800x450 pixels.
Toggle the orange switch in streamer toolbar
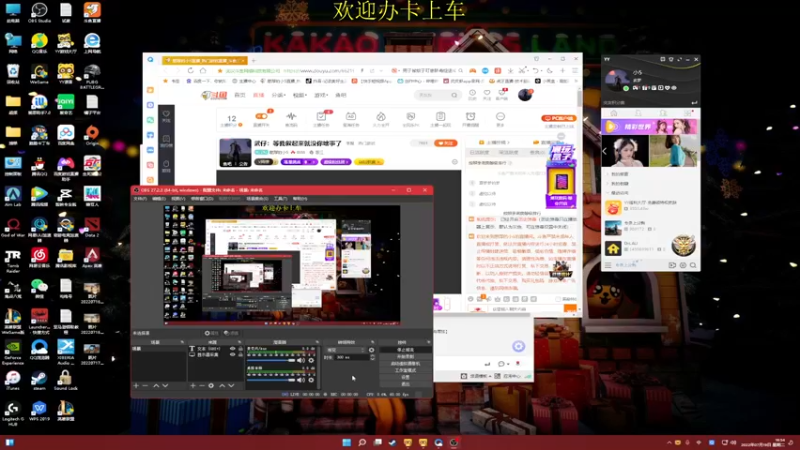click(261, 116)
